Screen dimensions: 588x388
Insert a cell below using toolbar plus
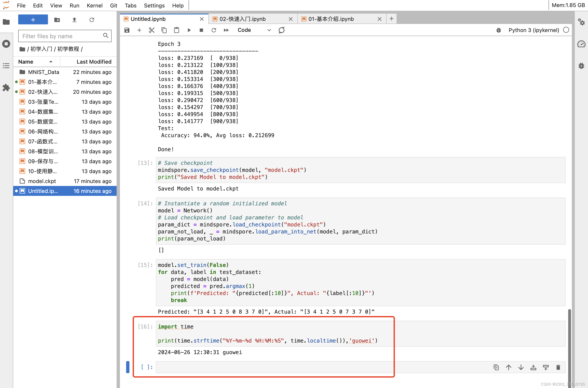tap(139, 30)
